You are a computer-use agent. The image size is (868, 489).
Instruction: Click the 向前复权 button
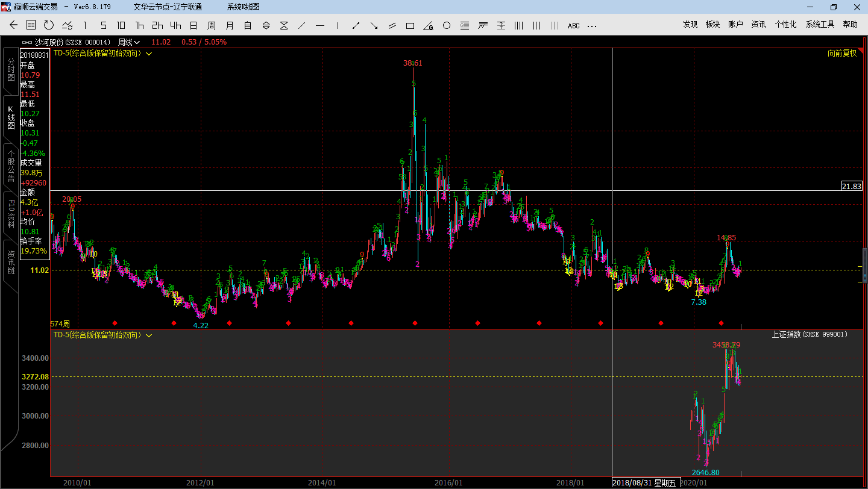[842, 53]
